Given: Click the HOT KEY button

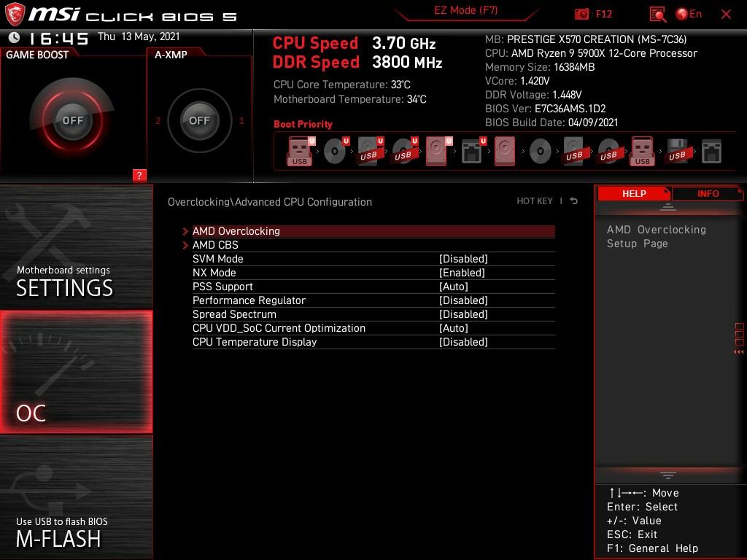Looking at the screenshot, I should [x=535, y=201].
